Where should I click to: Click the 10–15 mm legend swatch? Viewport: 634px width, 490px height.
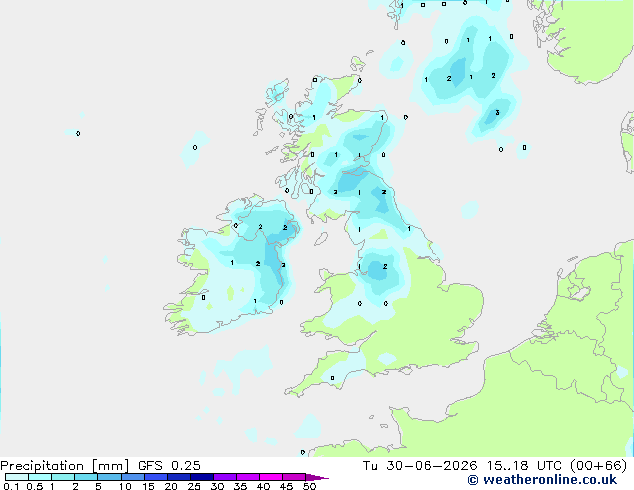tap(133, 477)
